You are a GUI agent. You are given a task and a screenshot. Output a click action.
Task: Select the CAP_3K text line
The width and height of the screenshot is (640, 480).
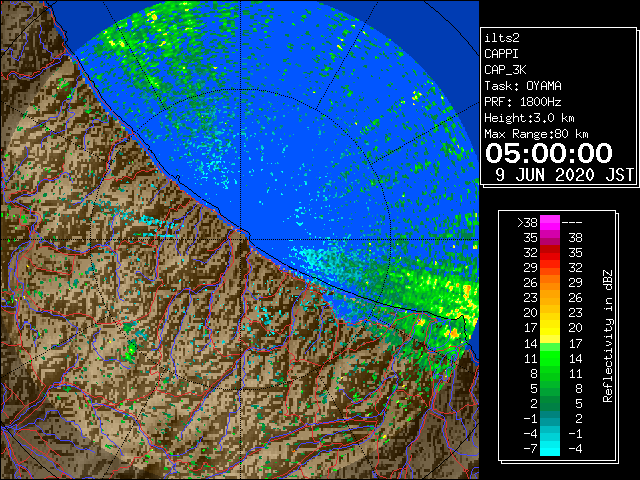pyautogui.click(x=505, y=70)
